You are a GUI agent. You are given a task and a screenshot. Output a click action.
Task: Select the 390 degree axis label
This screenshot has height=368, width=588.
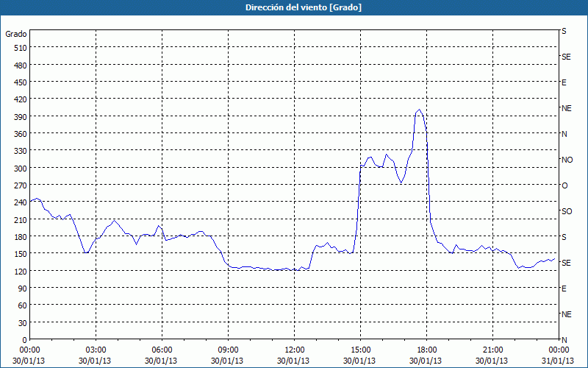point(21,117)
